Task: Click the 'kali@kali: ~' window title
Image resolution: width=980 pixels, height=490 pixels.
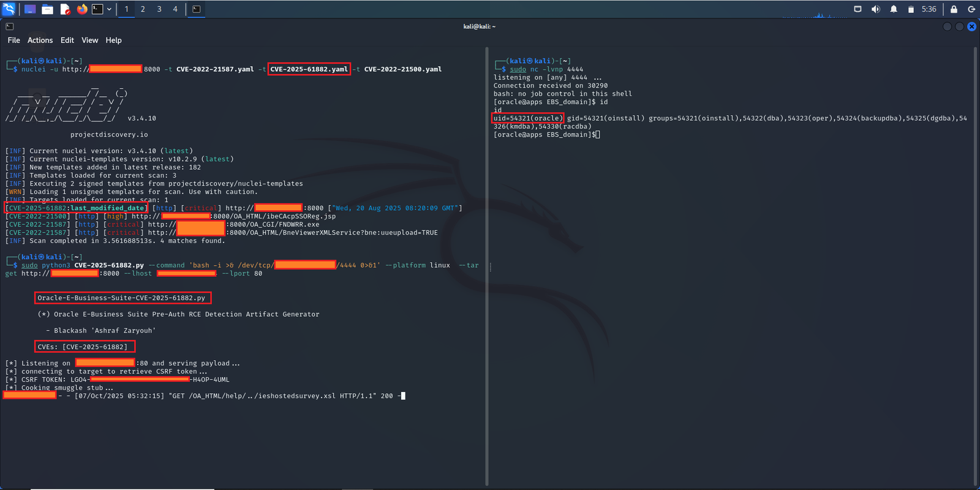Action: click(480, 26)
